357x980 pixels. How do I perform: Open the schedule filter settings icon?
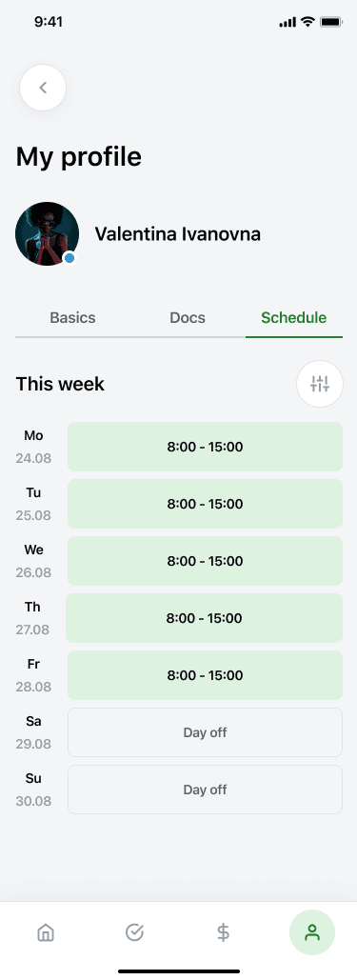[x=320, y=384]
